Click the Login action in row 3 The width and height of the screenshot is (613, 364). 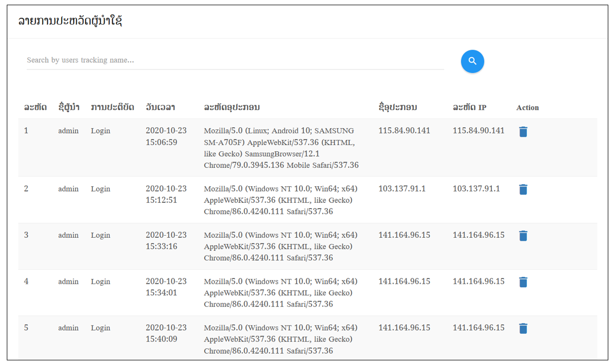pyautogui.click(x=100, y=235)
